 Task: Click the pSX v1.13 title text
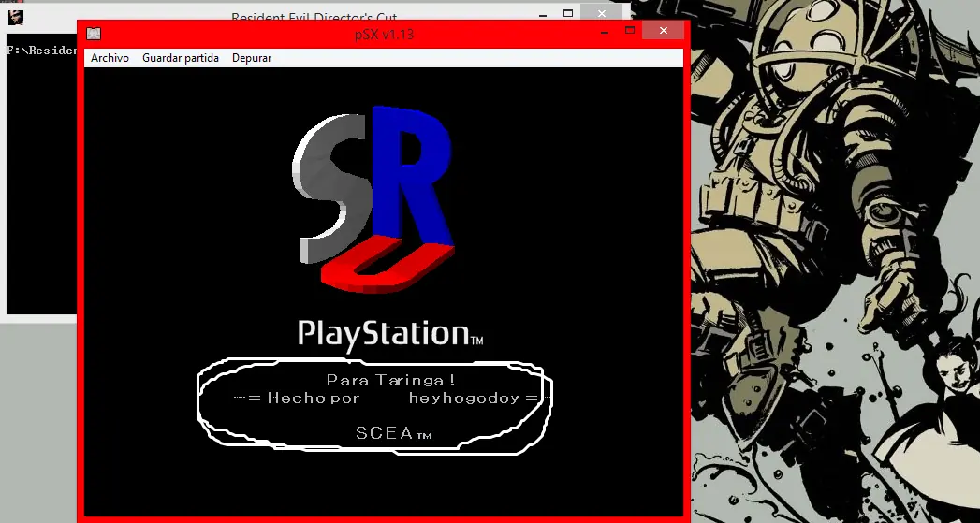[384, 35]
